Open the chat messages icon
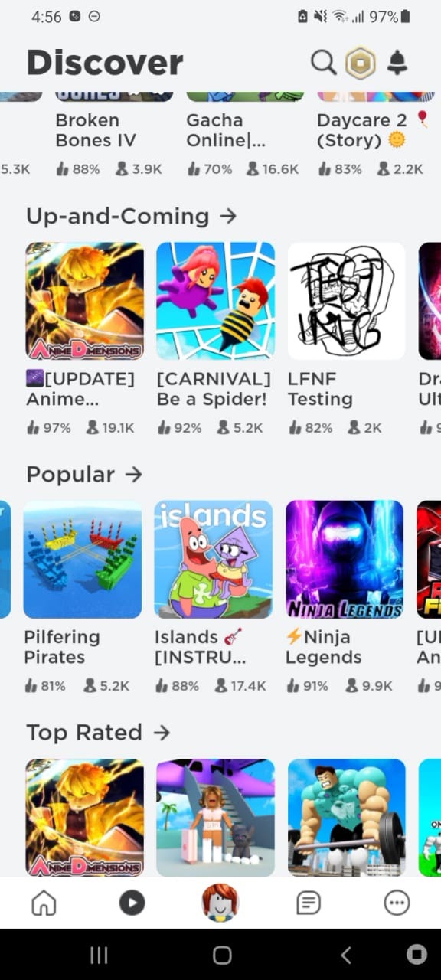 (x=309, y=903)
